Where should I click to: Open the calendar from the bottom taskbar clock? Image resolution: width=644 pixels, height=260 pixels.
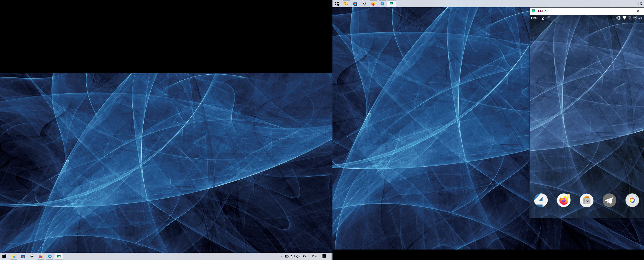[315, 256]
